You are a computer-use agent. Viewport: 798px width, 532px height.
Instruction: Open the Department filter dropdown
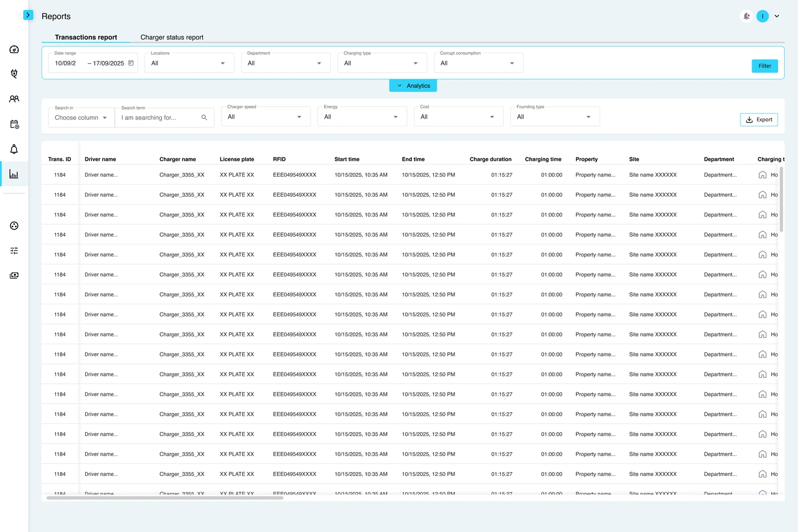pyautogui.click(x=286, y=63)
